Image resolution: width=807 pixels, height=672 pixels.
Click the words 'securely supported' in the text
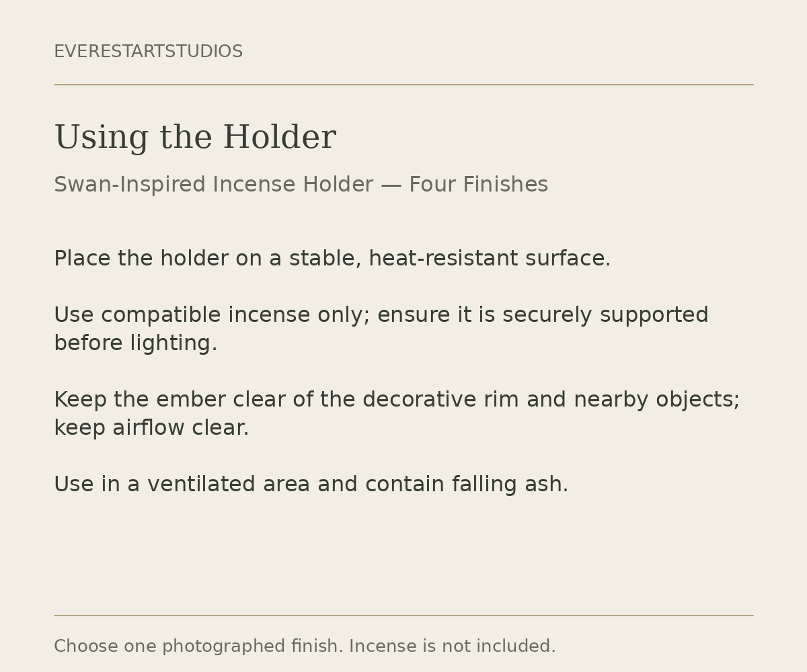tap(605, 315)
